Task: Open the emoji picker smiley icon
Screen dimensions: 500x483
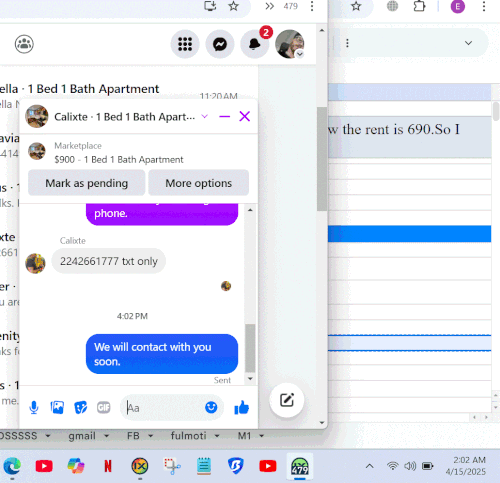Action: pos(211,407)
